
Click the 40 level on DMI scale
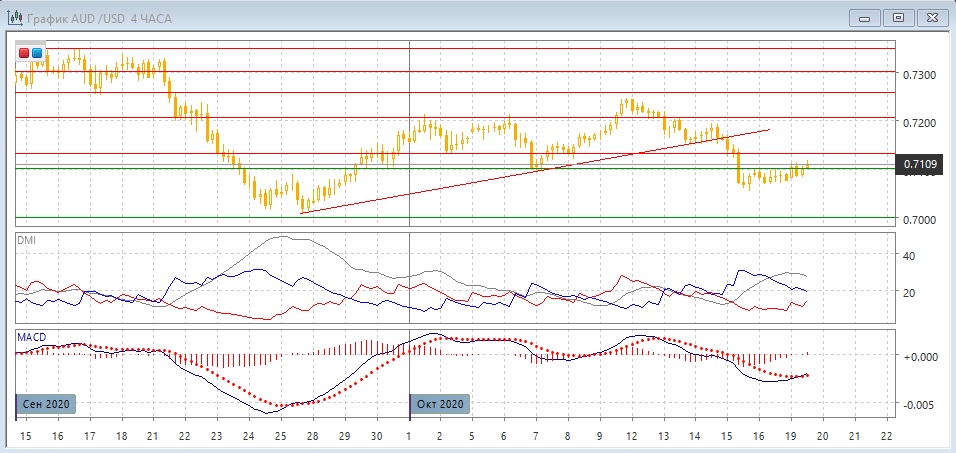coord(909,255)
